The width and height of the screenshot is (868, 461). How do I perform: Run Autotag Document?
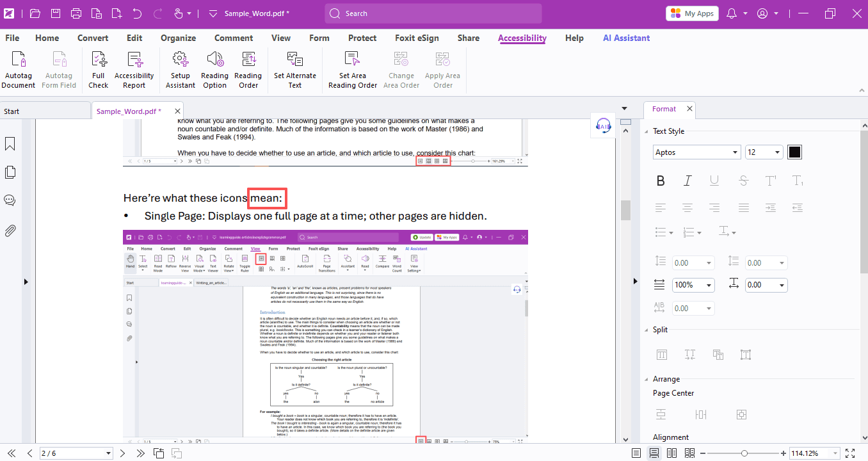coord(19,70)
